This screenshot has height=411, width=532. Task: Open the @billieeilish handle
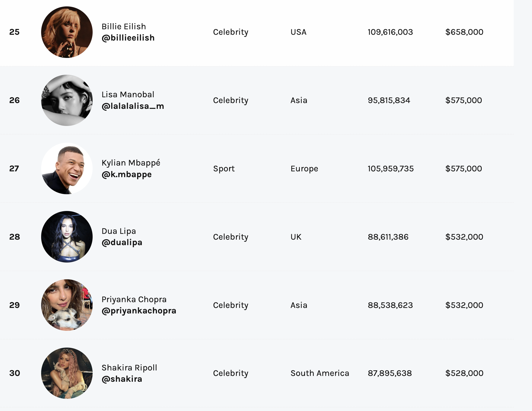point(128,38)
